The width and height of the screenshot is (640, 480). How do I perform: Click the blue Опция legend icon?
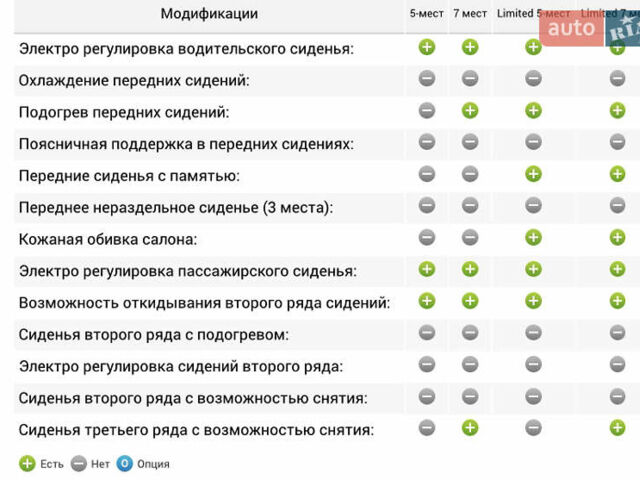tap(124, 464)
